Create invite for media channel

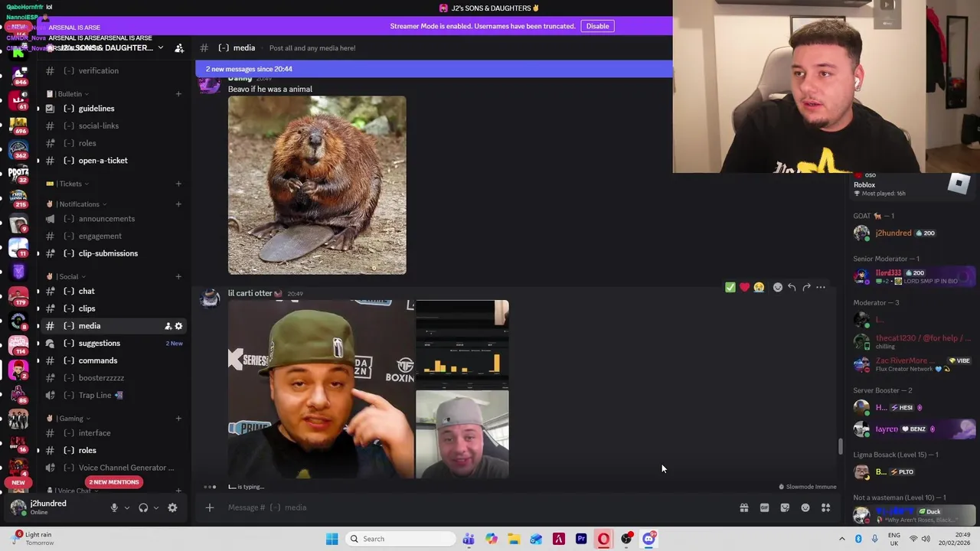click(168, 326)
